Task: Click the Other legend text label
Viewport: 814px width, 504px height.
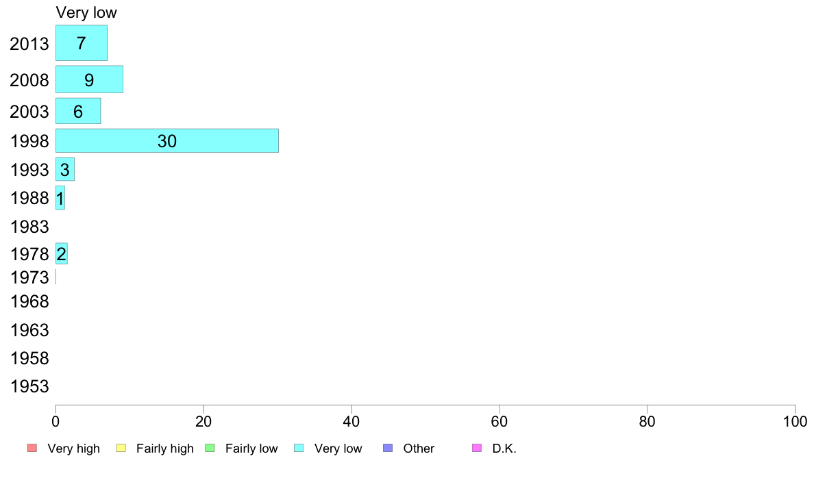Action: [419, 449]
